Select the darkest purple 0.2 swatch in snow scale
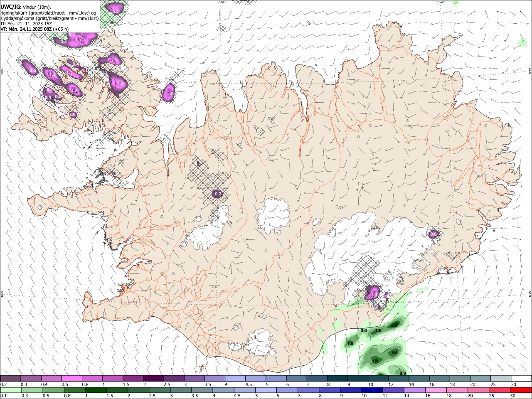The height and width of the screenshot is (399, 532). pyautogui.click(x=11, y=379)
